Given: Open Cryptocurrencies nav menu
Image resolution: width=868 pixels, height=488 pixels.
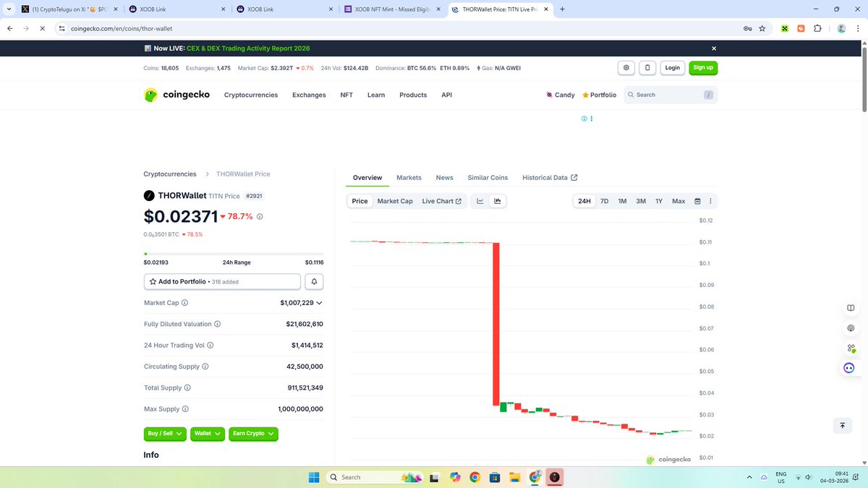Looking at the screenshot, I should tap(251, 95).
